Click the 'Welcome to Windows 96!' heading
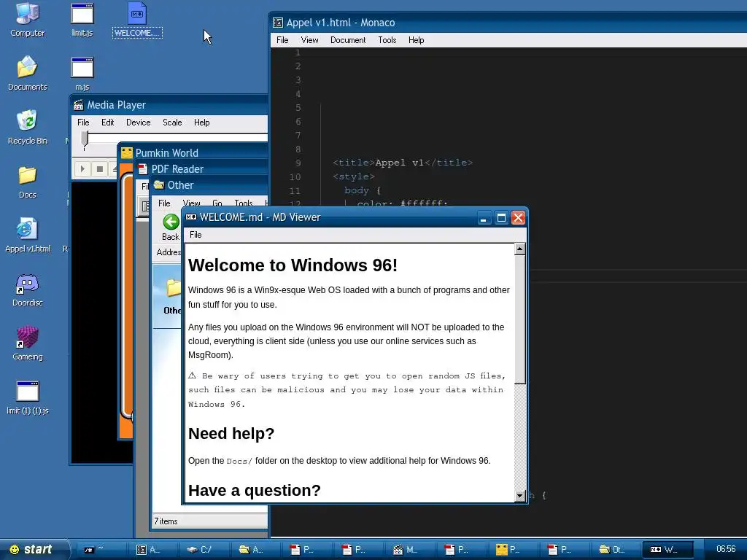The width and height of the screenshot is (747, 560). coord(293,265)
